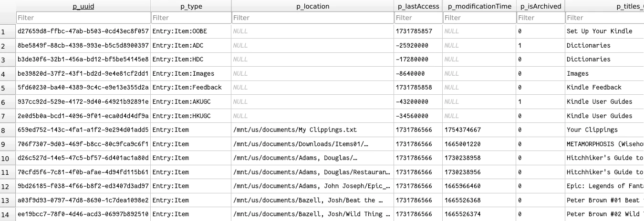The height and width of the screenshot is (221, 644).
Task: Select modification time 1665526368
Action: click(479, 201)
